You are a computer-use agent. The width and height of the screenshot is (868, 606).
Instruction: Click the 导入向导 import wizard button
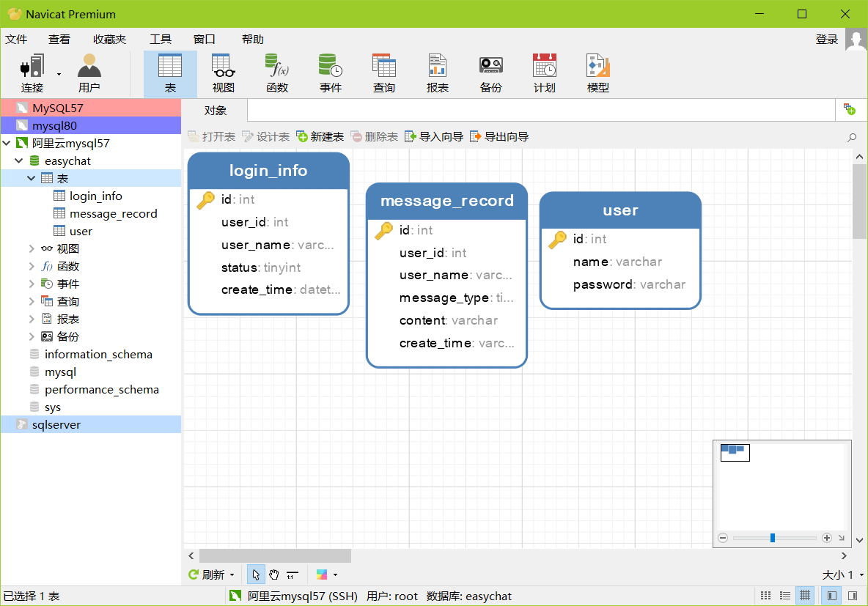coord(434,137)
